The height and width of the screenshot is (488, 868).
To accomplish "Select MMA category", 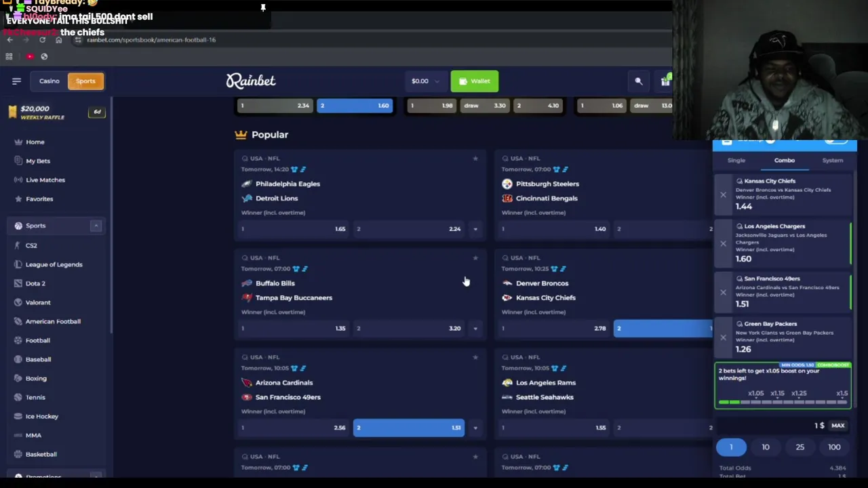I will (33, 435).
